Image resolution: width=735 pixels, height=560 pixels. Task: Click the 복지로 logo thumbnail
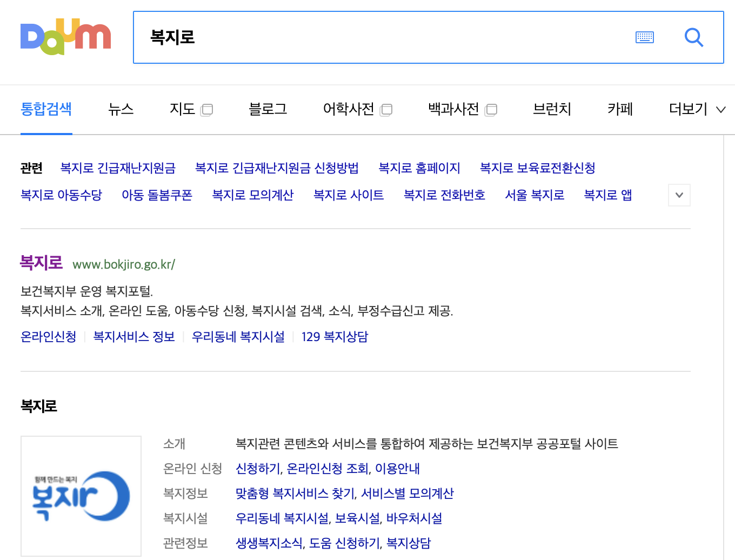tap(81, 496)
